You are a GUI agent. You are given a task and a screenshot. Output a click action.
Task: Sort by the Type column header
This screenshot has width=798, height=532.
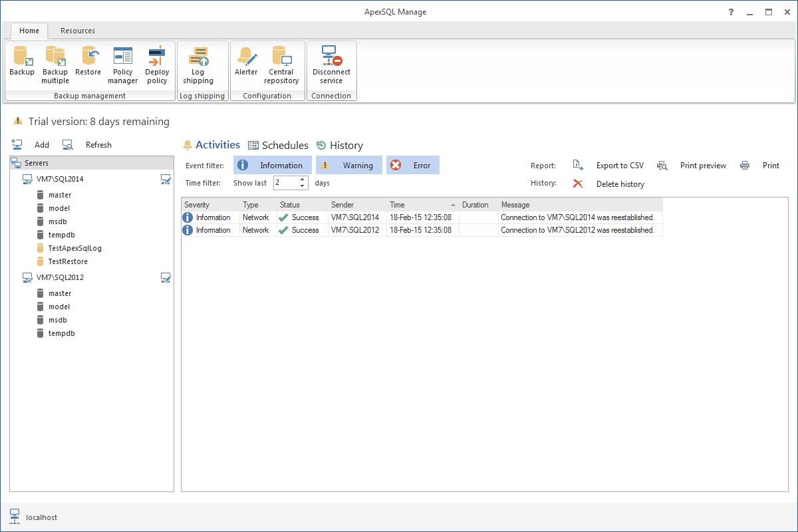click(258, 205)
